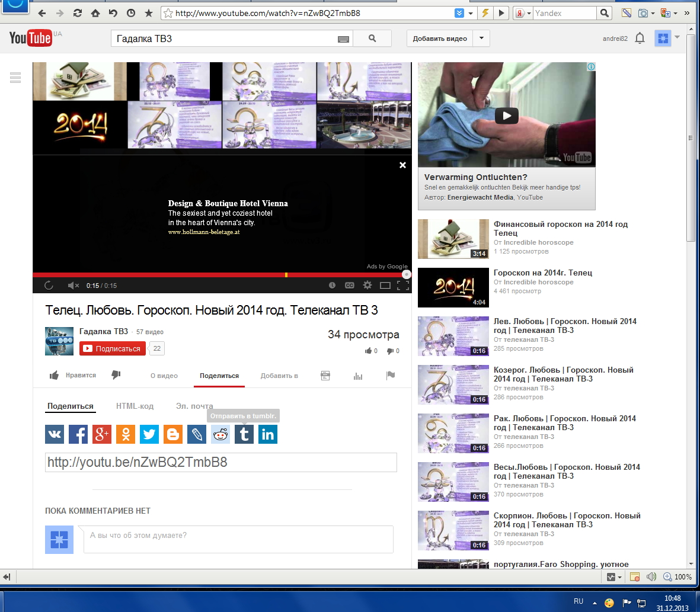
Task: Click video progress bar scrubber
Action: (406, 275)
